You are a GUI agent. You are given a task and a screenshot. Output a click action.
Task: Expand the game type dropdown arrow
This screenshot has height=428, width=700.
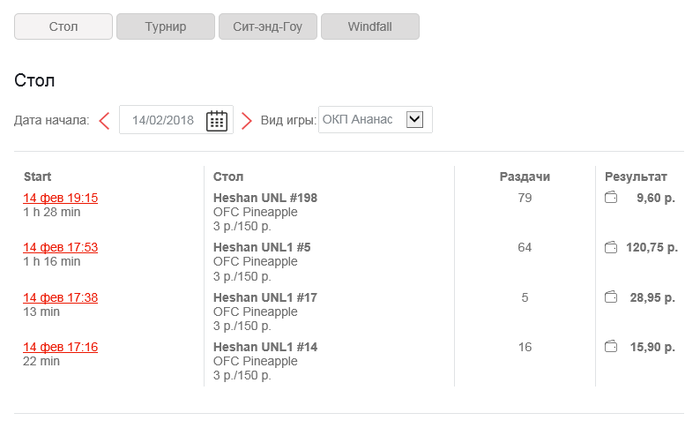(415, 120)
